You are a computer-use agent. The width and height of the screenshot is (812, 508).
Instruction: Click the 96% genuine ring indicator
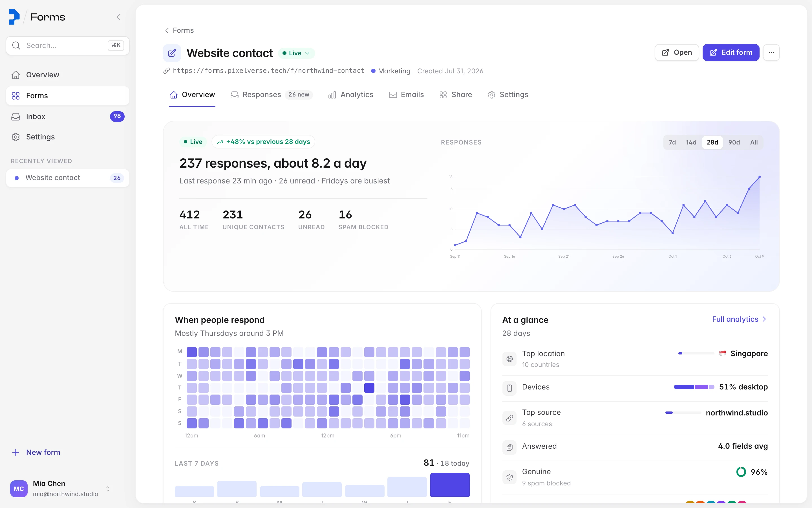click(x=741, y=472)
